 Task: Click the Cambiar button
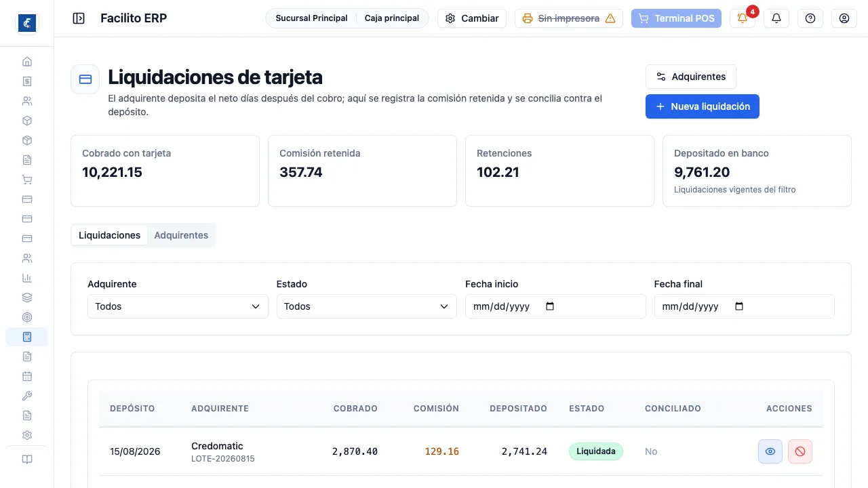472,18
